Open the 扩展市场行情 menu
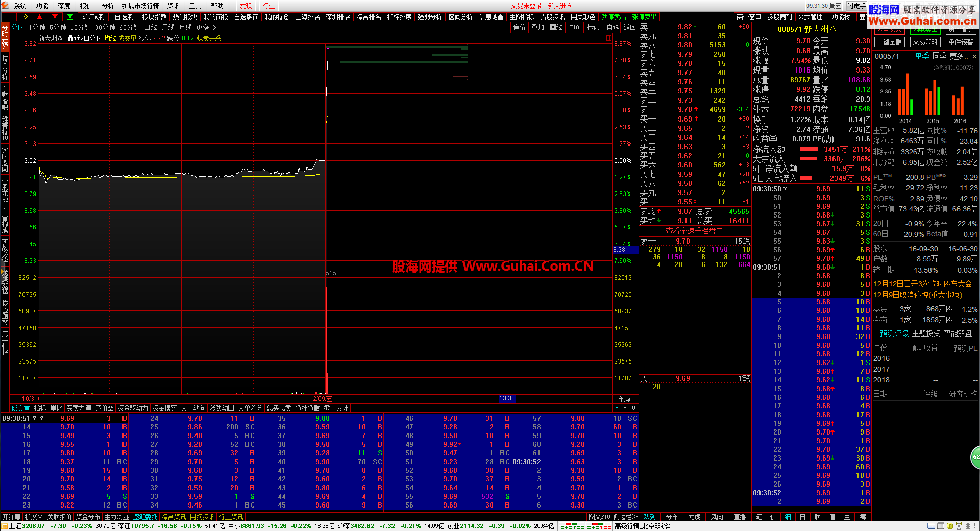The width and height of the screenshot is (980, 531). [140, 6]
